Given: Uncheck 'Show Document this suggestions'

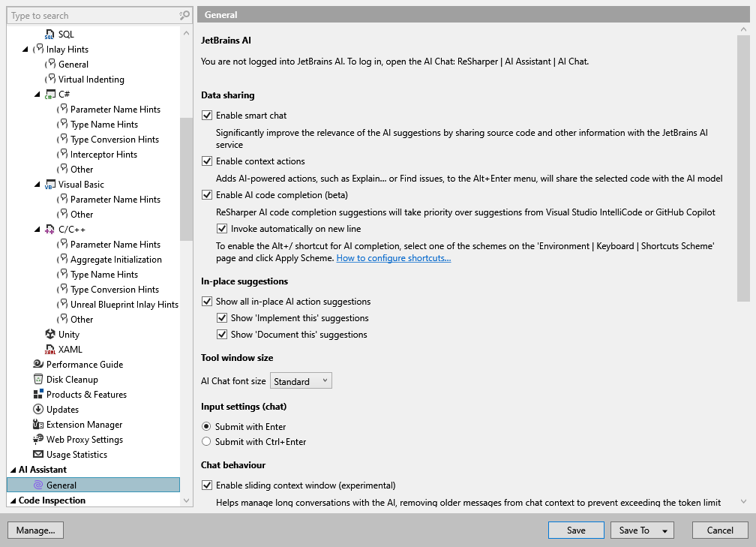Looking at the screenshot, I should pyautogui.click(x=223, y=335).
